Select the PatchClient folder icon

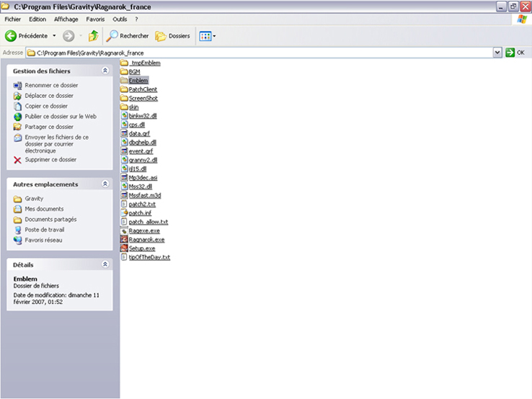point(124,89)
